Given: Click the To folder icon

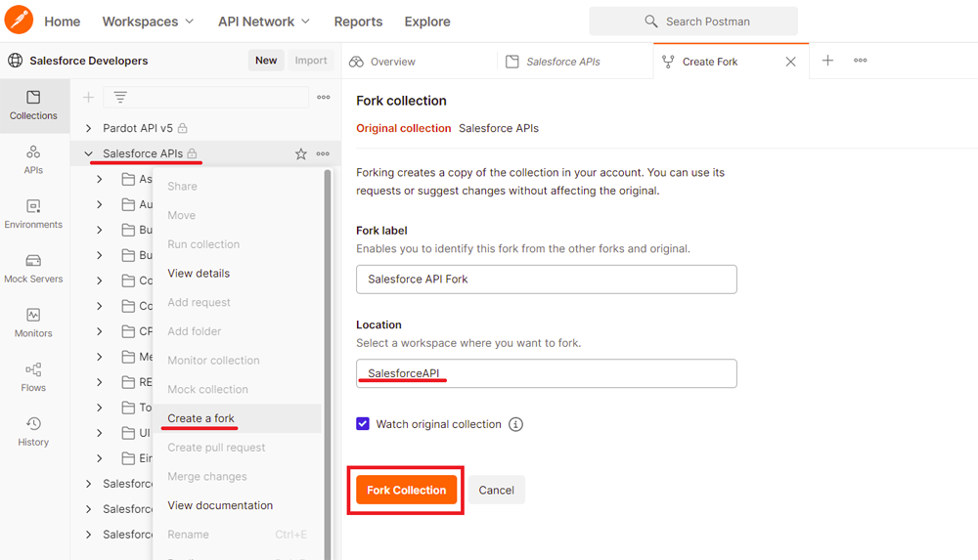Looking at the screenshot, I should (128, 408).
